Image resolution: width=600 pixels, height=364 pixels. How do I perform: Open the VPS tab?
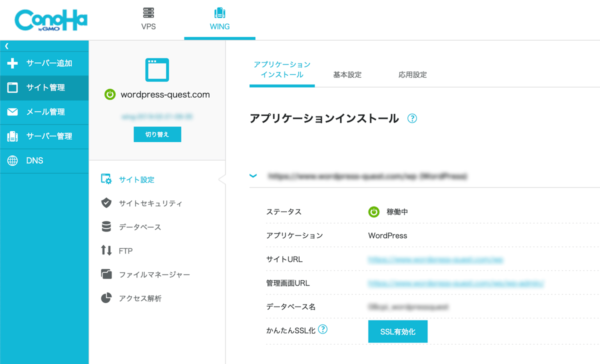[148, 19]
